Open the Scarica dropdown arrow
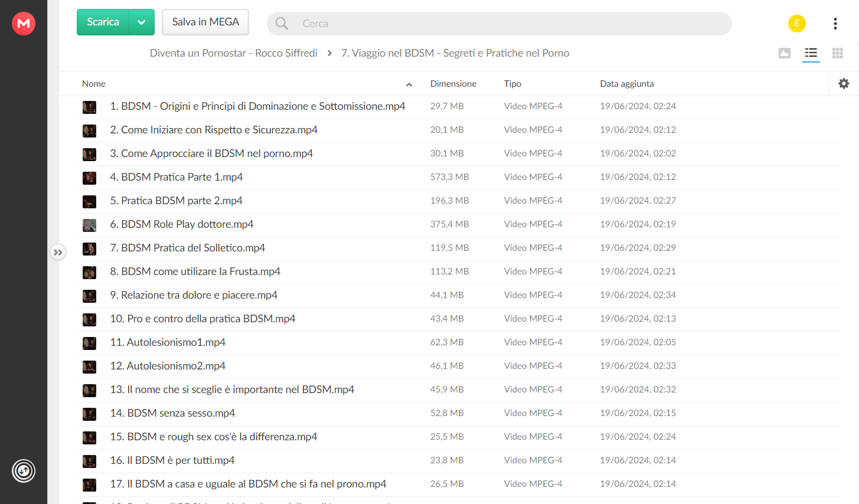The height and width of the screenshot is (504, 859). coord(142,22)
